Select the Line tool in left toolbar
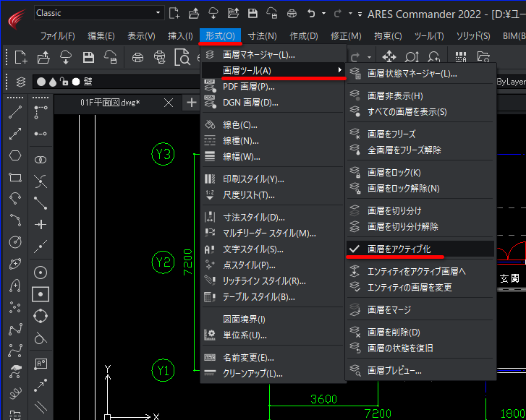Screen dimensions: 526x420 (15, 112)
